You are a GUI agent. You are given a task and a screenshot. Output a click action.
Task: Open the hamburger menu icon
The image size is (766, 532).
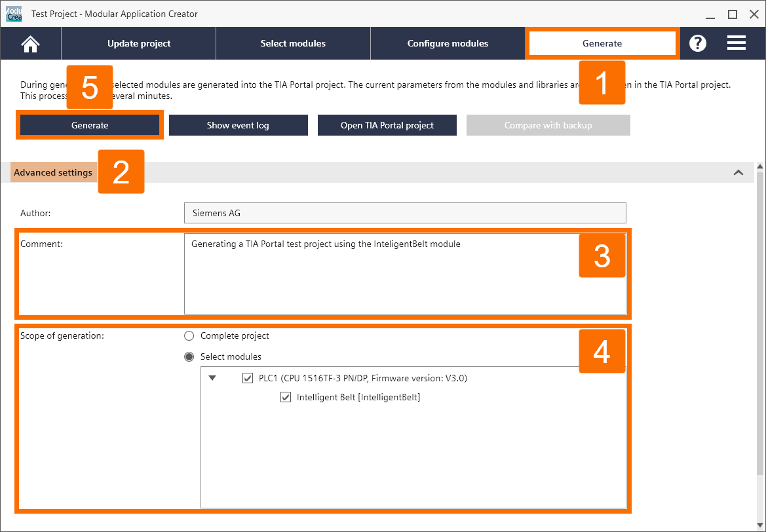click(736, 43)
